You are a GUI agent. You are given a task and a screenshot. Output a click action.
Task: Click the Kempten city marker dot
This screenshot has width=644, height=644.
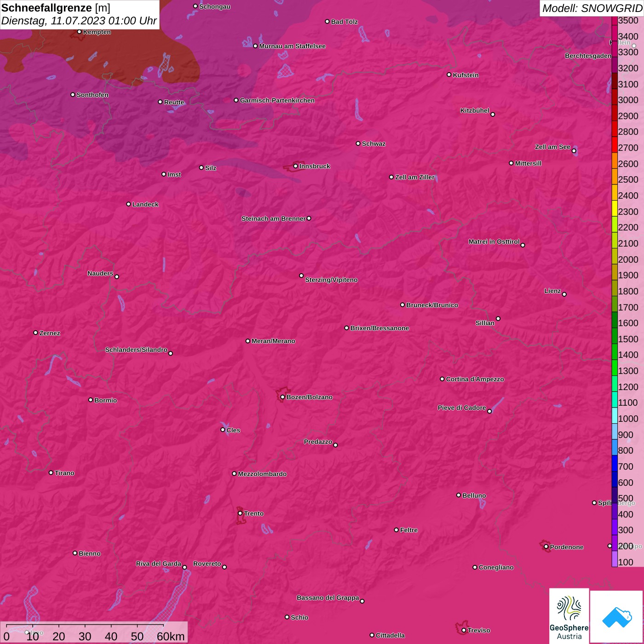pyautogui.click(x=79, y=32)
